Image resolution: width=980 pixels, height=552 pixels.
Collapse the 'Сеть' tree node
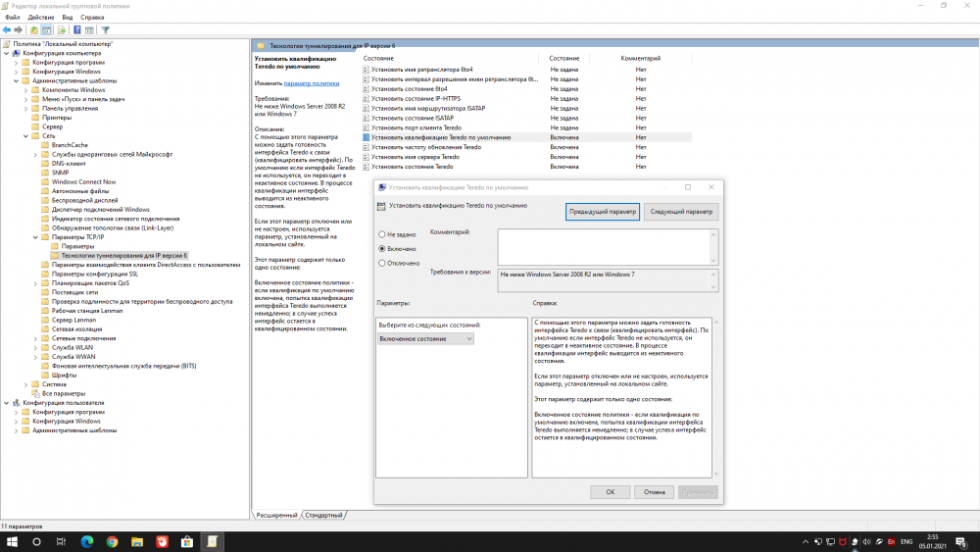pyautogui.click(x=25, y=135)
